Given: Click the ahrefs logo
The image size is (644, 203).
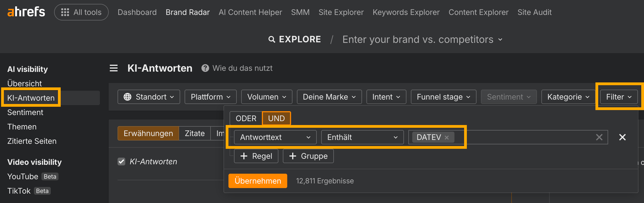Looking at the screenshot, I should point(26,12).
